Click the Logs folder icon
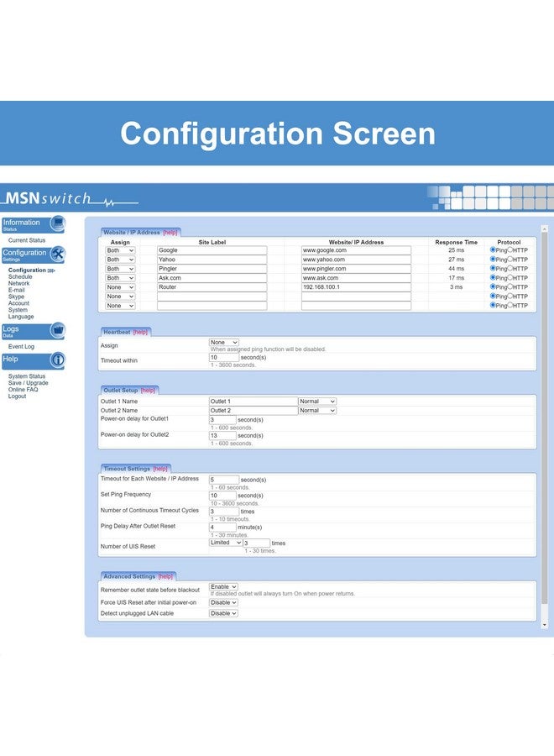This screenshot has width=554, height=756. [x=58, y=330]
